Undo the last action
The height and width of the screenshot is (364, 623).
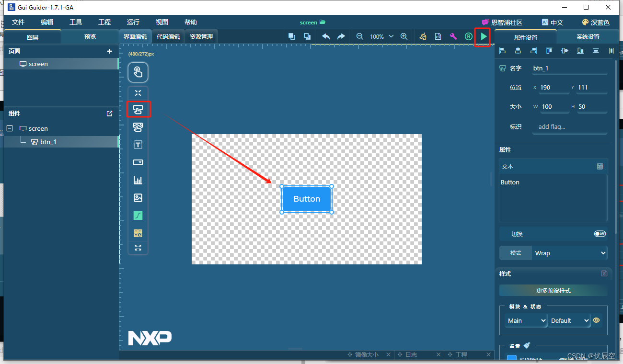[326, 36]
